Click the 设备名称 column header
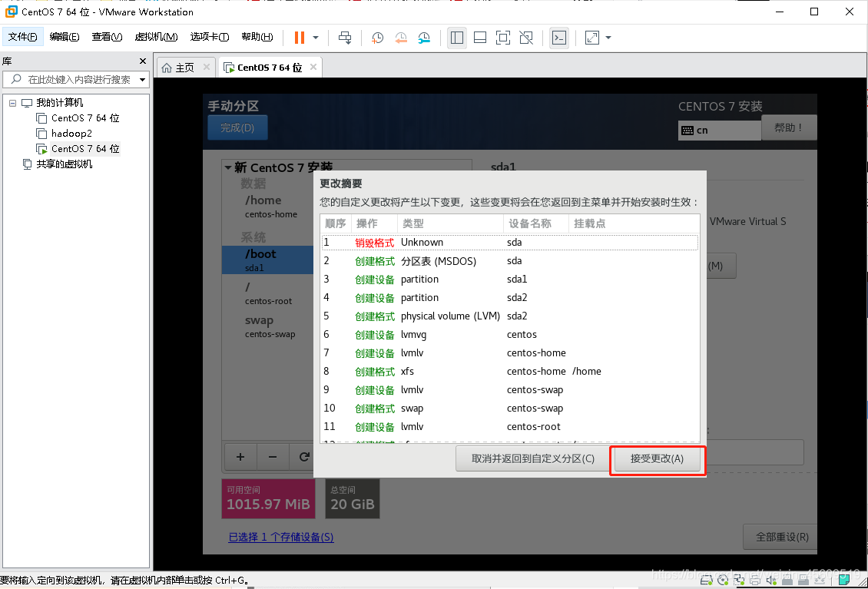This screenshot has height=589, width=868. point(536,223)
